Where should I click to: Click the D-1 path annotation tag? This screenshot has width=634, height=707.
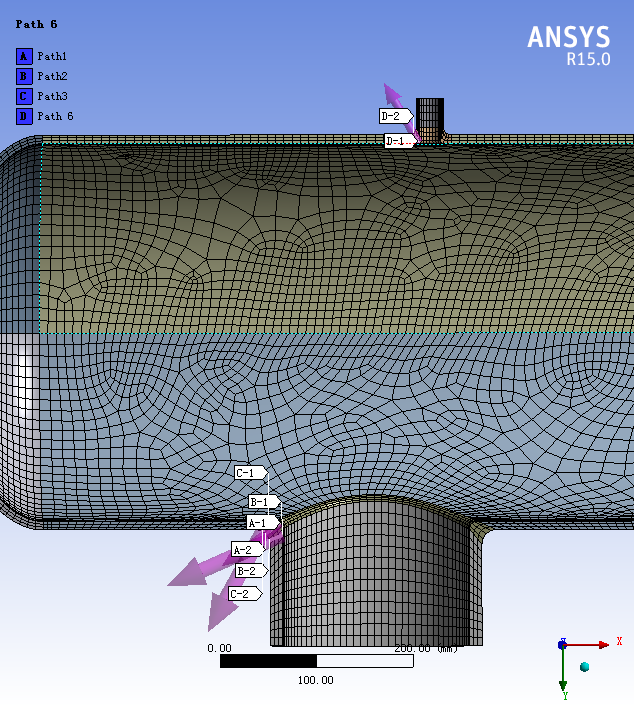pyautogui.click(x=399, y=141)
